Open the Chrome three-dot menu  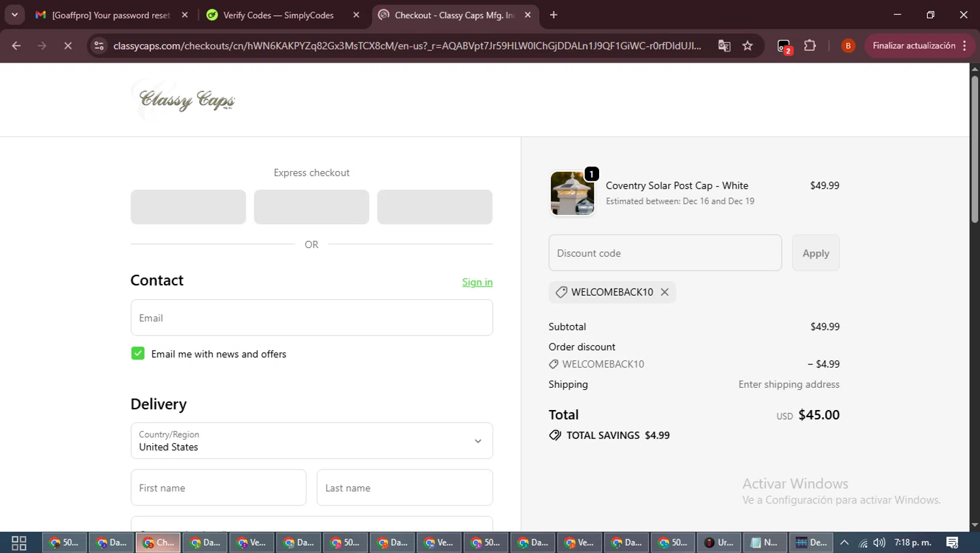point(965,46)
